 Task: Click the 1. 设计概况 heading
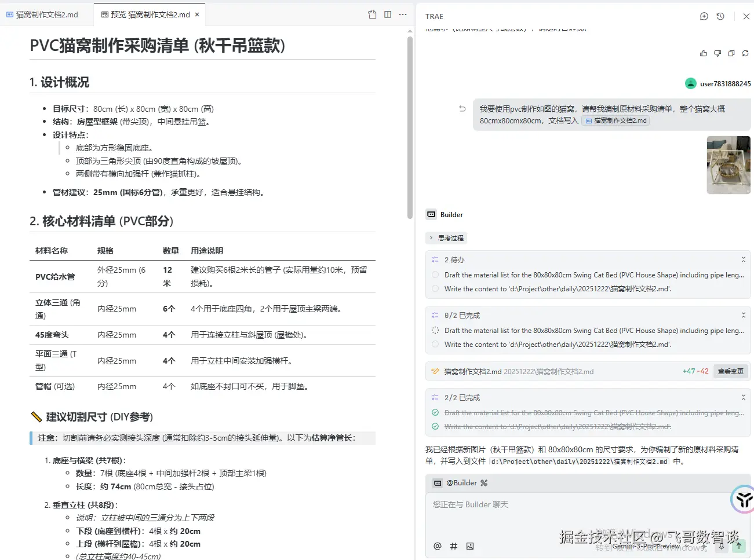pyautogui.click(x=60, y=82)
